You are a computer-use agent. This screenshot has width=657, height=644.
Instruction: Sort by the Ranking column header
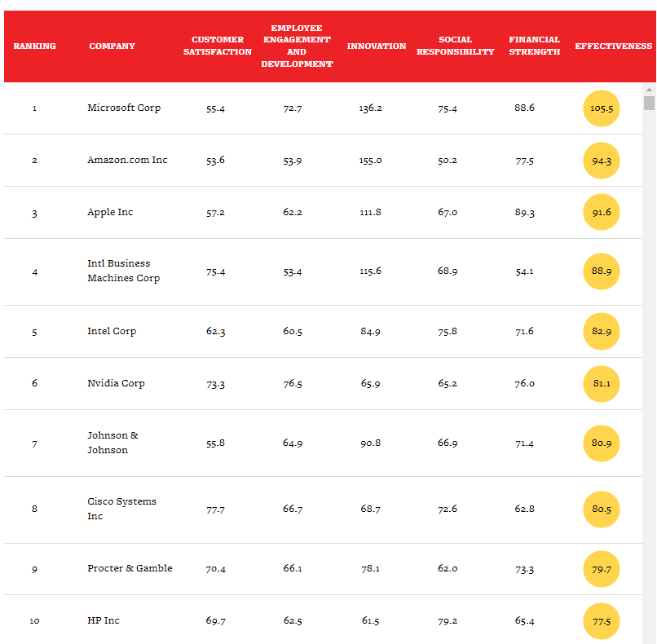[35, 46]
